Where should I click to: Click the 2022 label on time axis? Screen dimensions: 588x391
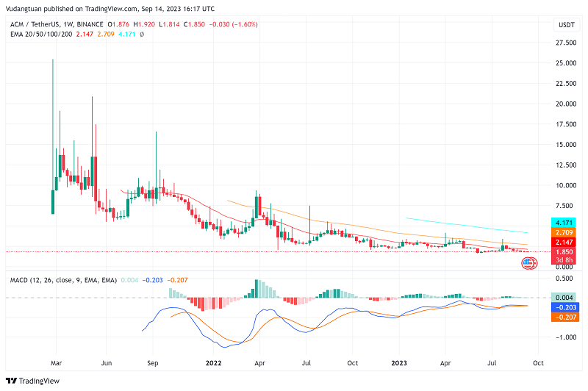tap(214, 363)
